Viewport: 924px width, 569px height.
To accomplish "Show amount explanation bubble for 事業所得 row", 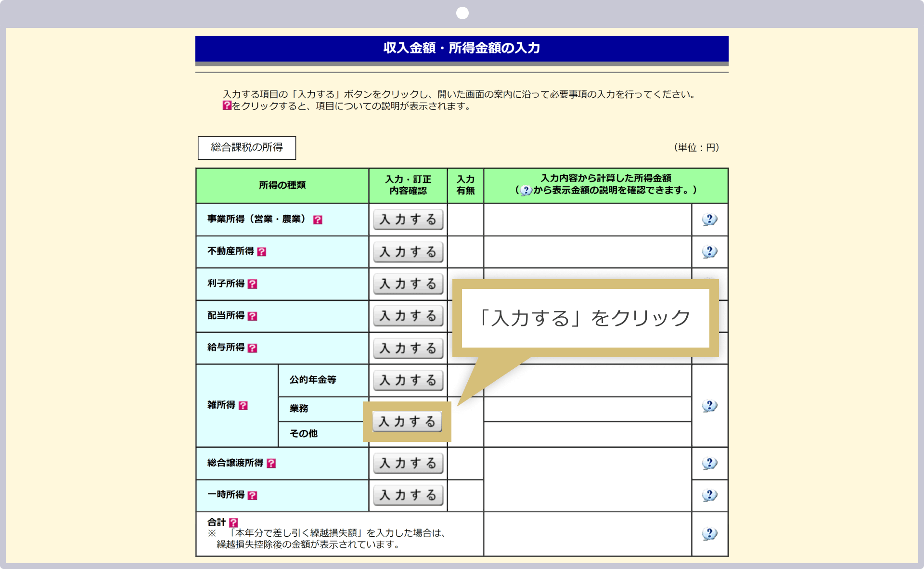I will click(x=709, y=220).
